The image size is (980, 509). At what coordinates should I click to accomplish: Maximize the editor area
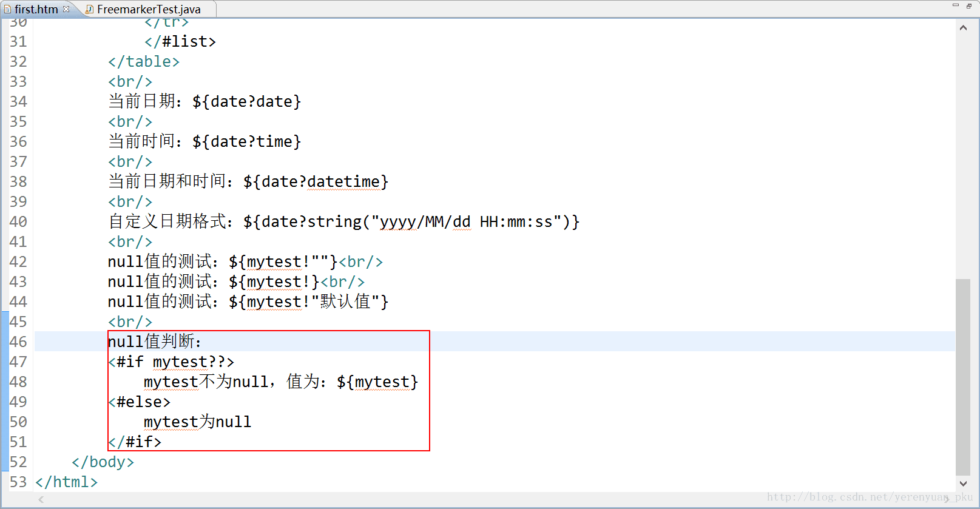969,5
